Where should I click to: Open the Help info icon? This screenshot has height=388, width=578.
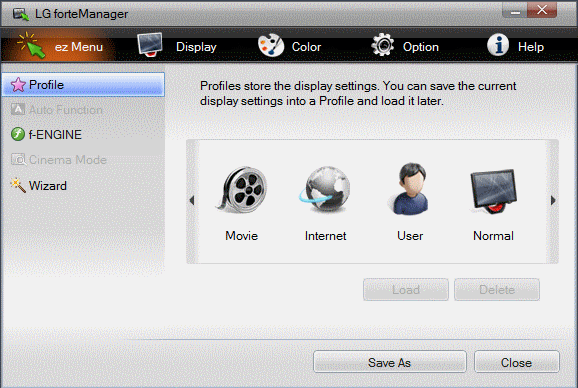[498, 45]
